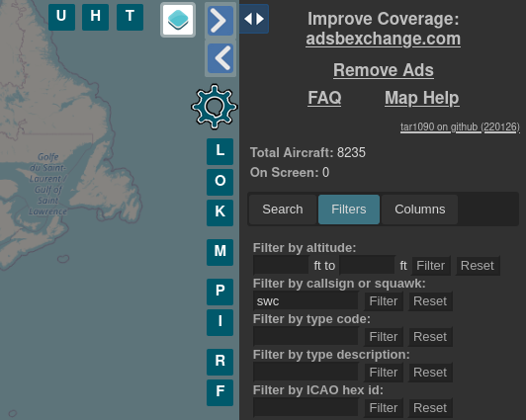Expand sidebar with right chevron button

(220, 21)
